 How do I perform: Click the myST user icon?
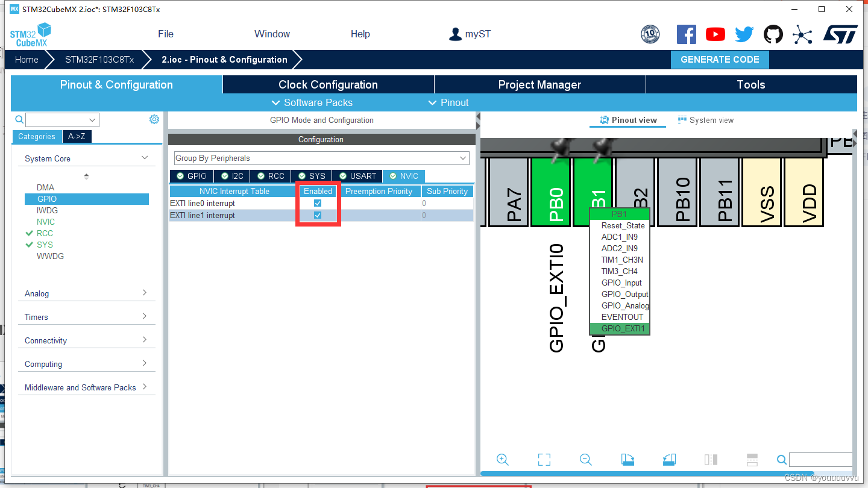pyautogui.click(x=456, y=34)
